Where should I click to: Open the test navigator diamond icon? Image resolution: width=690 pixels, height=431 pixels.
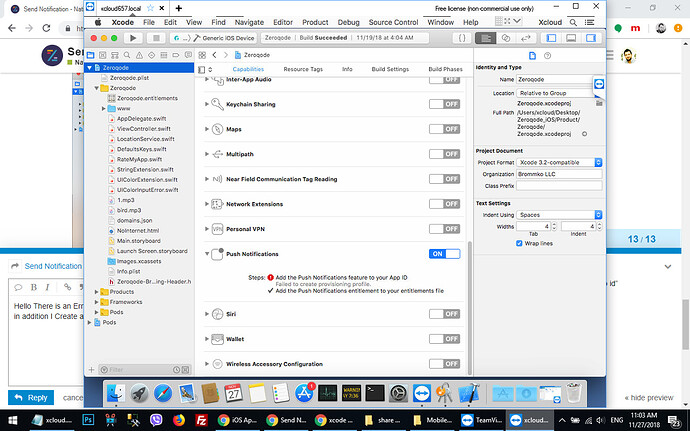151,55
